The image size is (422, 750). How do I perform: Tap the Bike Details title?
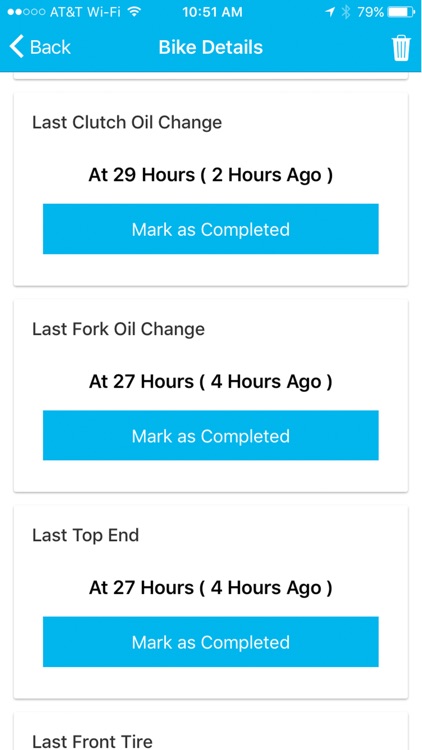coord(211,47)
